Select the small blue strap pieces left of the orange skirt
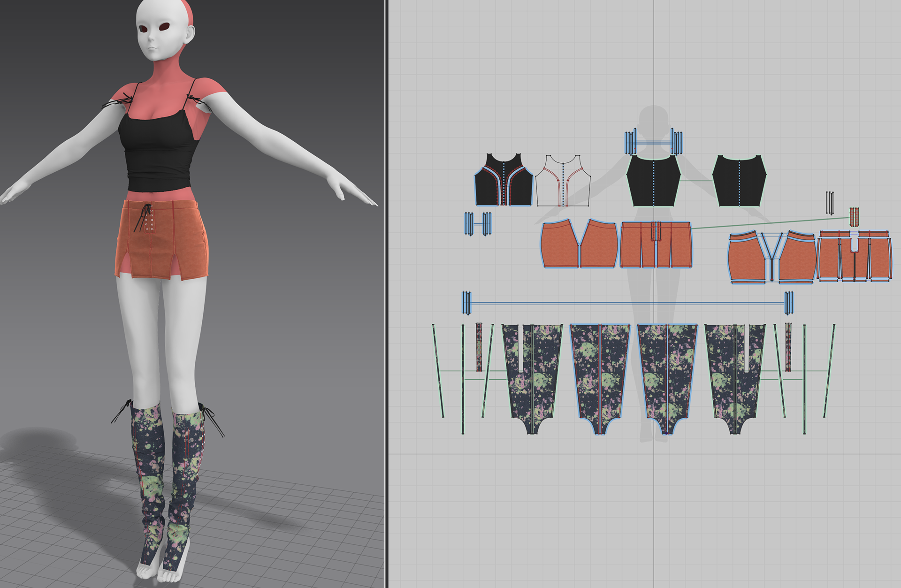 [478, 223]
